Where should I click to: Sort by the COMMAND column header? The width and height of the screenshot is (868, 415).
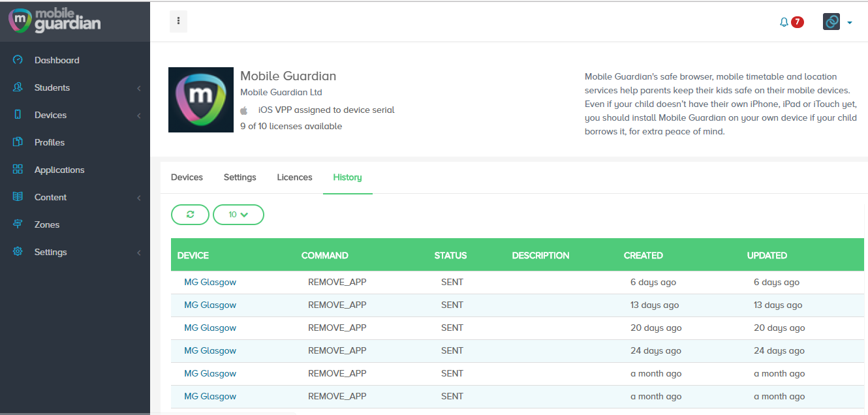325,256
